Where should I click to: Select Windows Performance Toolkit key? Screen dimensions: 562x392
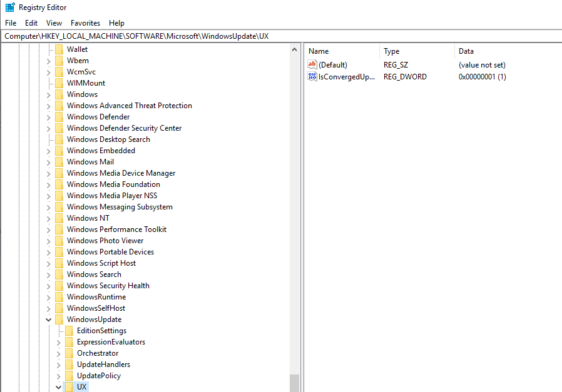[x=116, y=229]
